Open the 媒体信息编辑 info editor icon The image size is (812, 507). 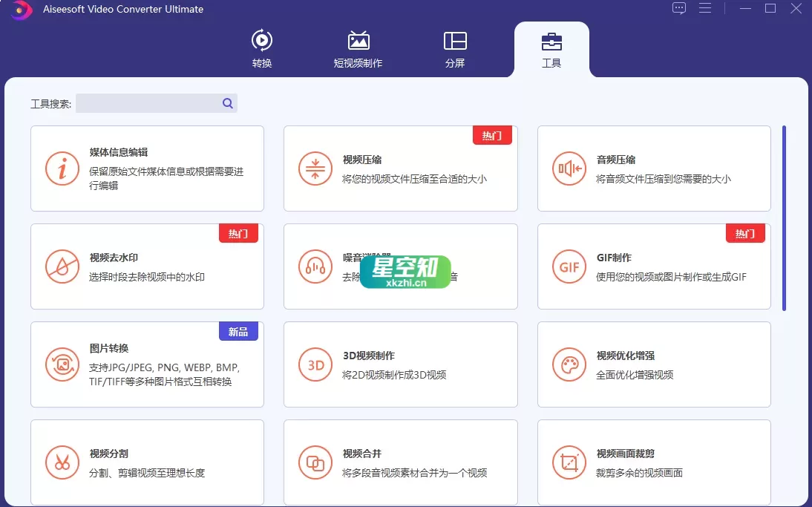coord(62,169)
